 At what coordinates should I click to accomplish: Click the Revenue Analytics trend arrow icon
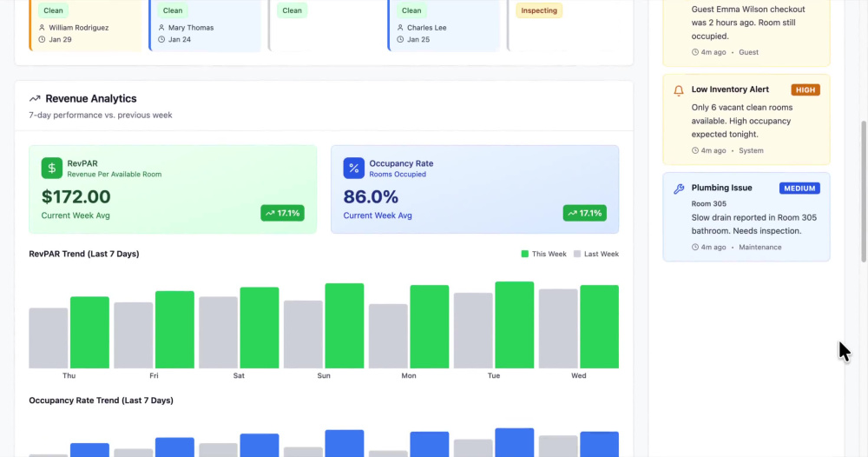coord(35,98)
